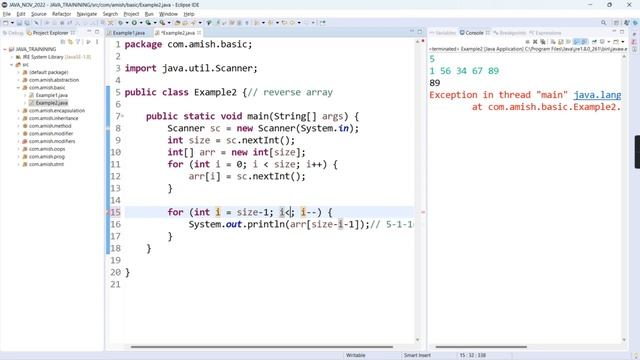Click the Console horizontal scrollbar
Image resolution: width=640 pixels, height=360 pixels.
[x=481, y=347]
